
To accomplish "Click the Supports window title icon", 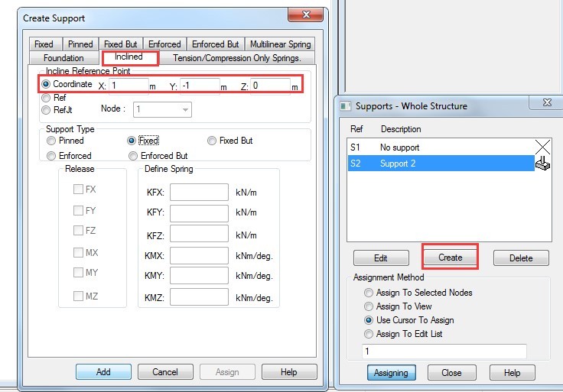I will pyautogui.click(x=346, y=106).
